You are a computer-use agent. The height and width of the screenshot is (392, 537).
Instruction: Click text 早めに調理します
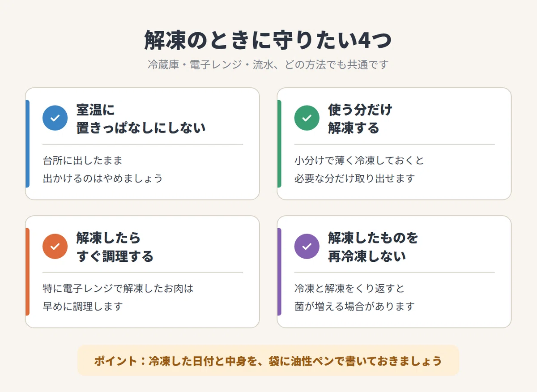pos(82,307)
